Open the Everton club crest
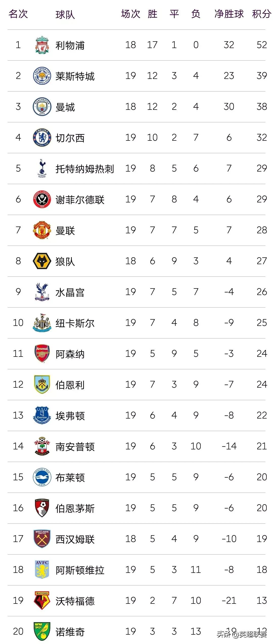This screenshot has height=644, width=273. click(42, 415)
